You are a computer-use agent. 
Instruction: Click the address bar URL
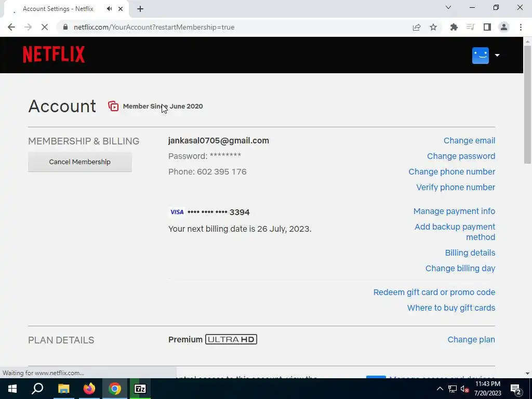(154, 27)
